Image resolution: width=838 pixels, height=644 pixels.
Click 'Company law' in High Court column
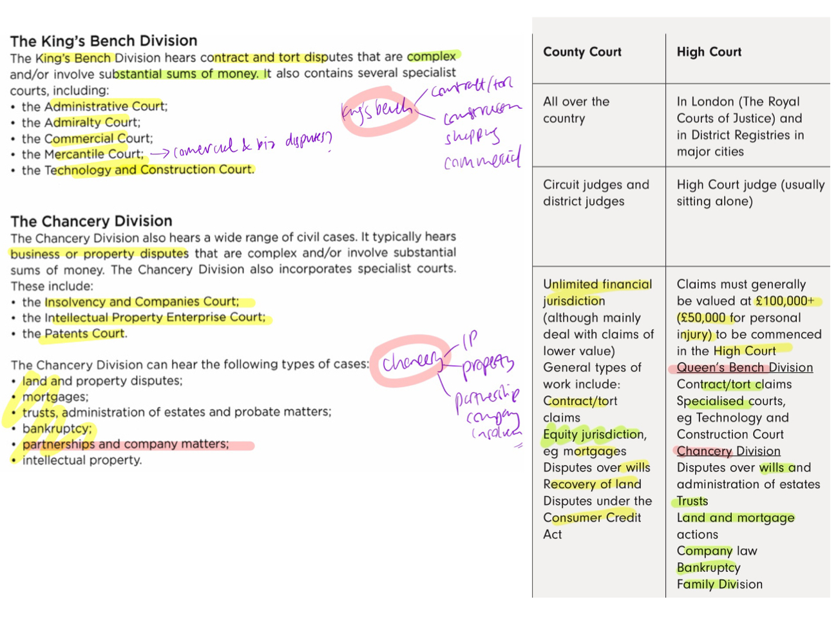pos(717,551)
